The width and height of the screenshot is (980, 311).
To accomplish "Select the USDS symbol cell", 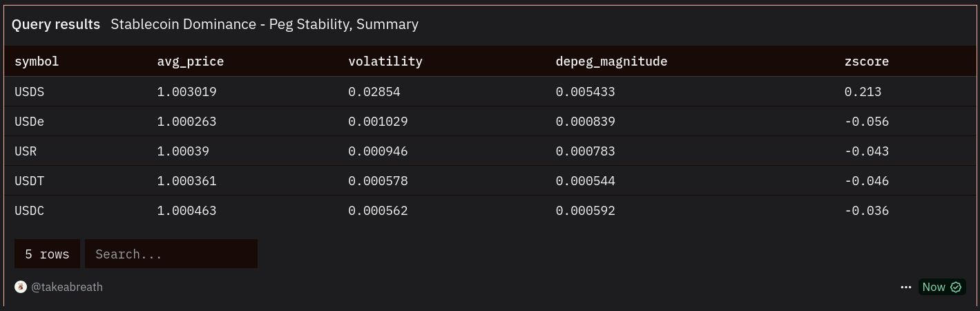I will (x=30, y=91).
